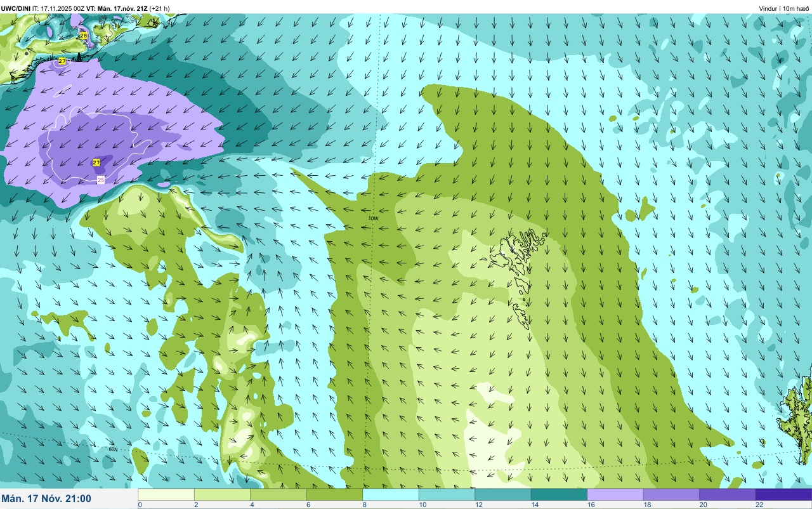Pick the 12–14 medium teal legend swatch
Viewport: 812px width, 509px height.
[x=503, y=494]
